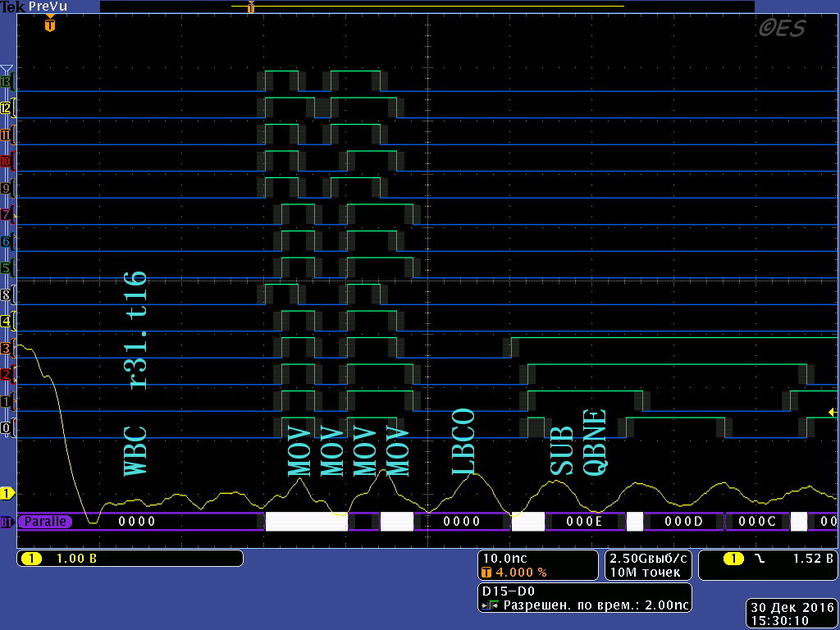
Task: Select the D10 digital channel label
Action: pyautogui.click(x=6, y=162)
